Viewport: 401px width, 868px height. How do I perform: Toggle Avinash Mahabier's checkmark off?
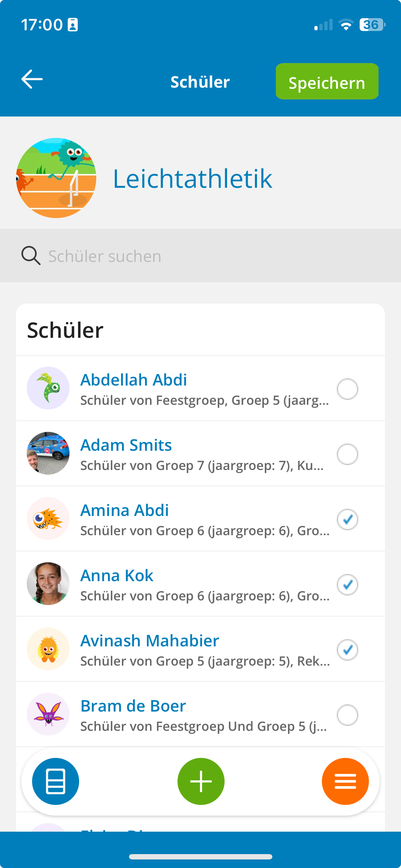pos(348,650)
